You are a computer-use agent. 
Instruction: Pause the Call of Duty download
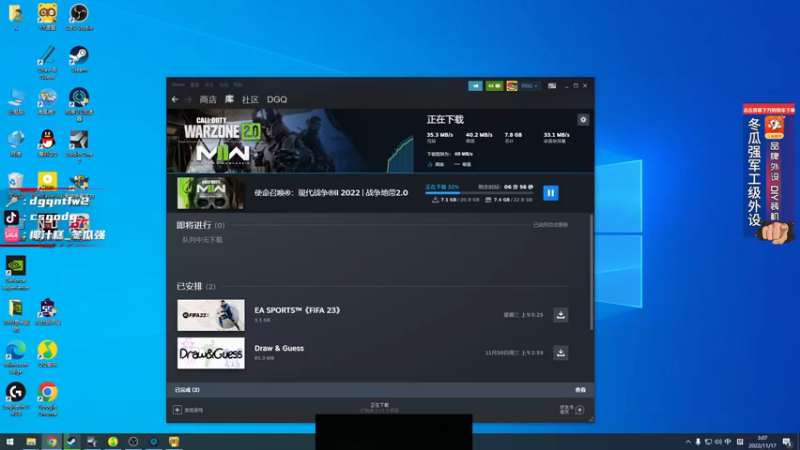pos(551,193)
